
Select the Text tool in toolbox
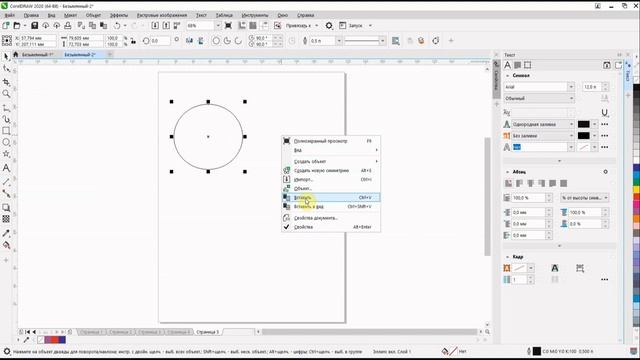(x=6, y=168)
